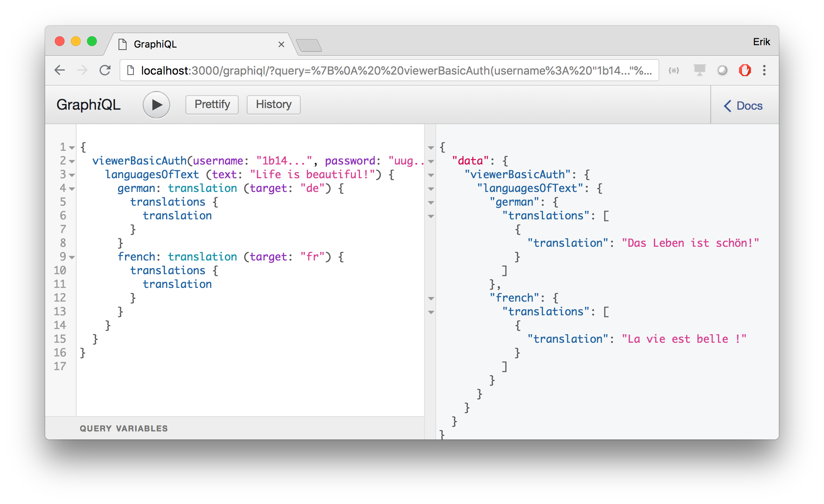
Task: Click the french alias on line 9
Action: click(136, 257)
